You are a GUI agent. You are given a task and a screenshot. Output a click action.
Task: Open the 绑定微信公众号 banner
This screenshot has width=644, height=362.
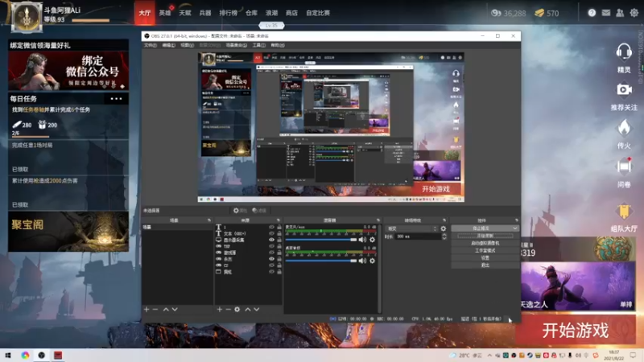tap(68, 71)
